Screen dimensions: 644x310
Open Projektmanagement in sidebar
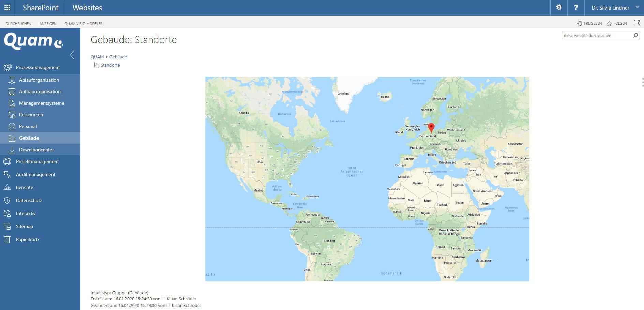tap(37, 161)
